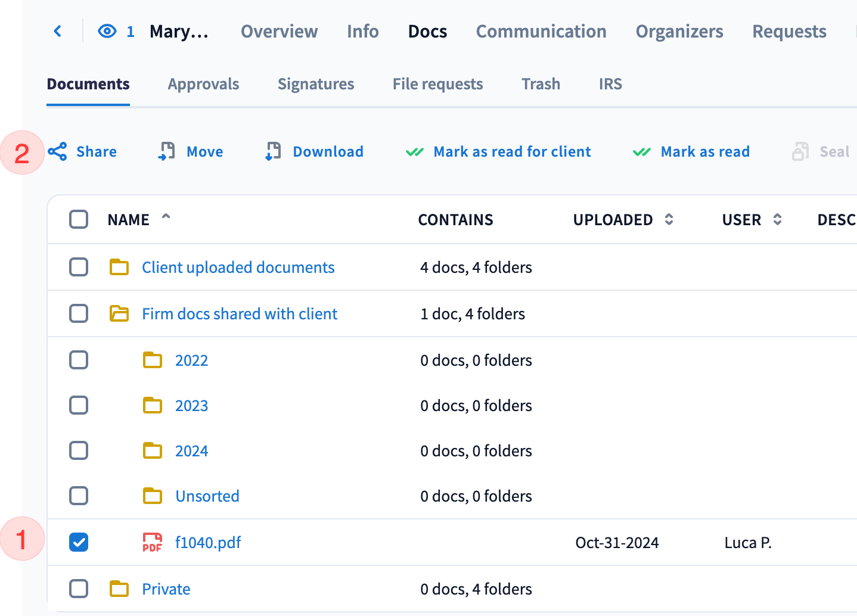Sort the list by User column
The width and height of the screenshot is (857, 616).
coord(777,219)
